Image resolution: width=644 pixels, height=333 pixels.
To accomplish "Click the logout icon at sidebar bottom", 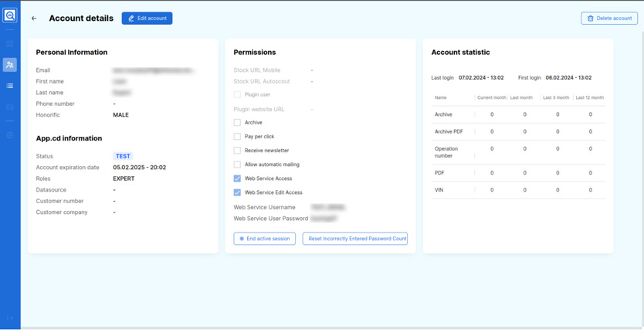I will [10, 318].
